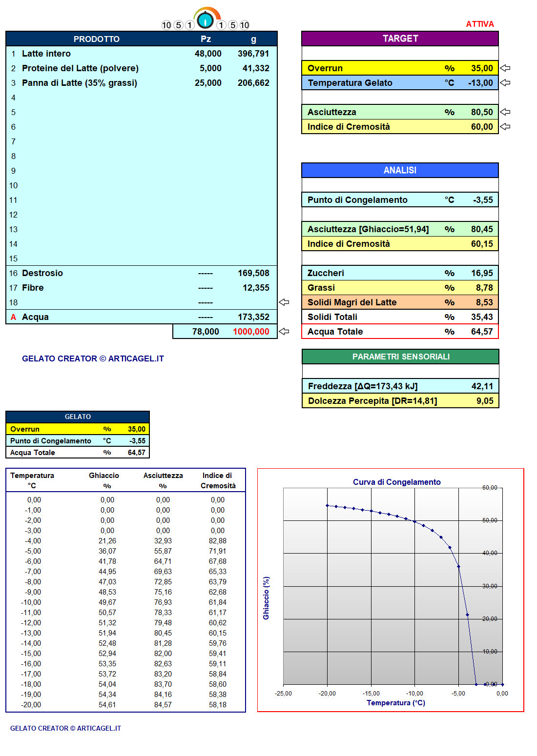537x756 pixels.
Task: Click the arrow icon next to row 18
Action: (x=284, y=302)
